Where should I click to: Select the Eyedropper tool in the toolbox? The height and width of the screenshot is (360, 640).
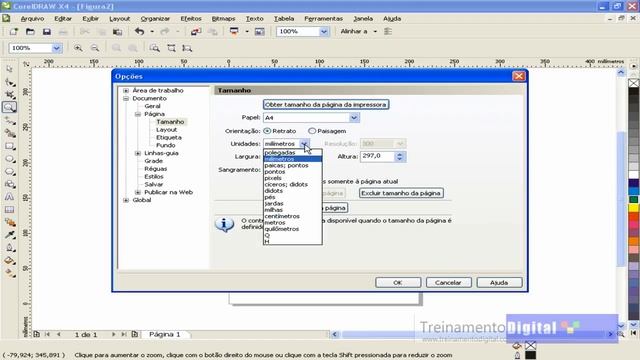(x=9, y=235)
